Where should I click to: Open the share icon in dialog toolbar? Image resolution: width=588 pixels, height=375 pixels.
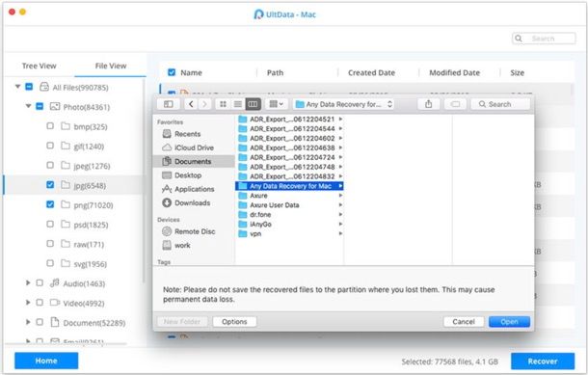click(x=429, y=104)
